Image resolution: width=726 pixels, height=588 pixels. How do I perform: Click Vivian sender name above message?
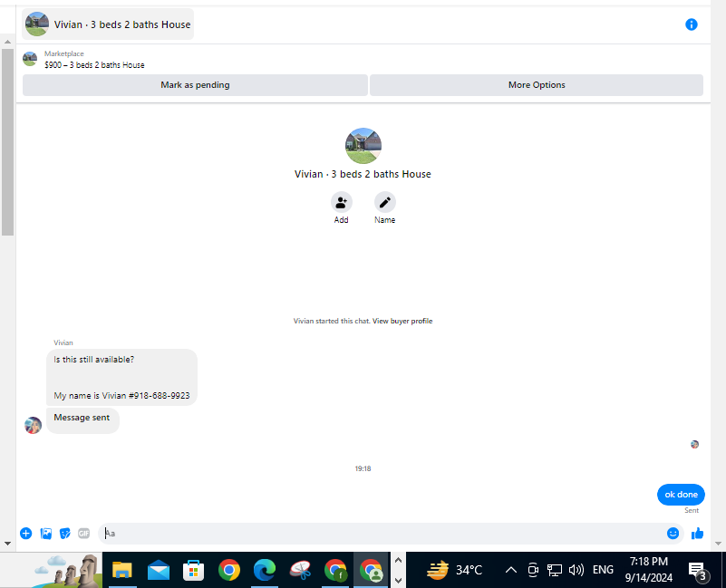(63, 342)
